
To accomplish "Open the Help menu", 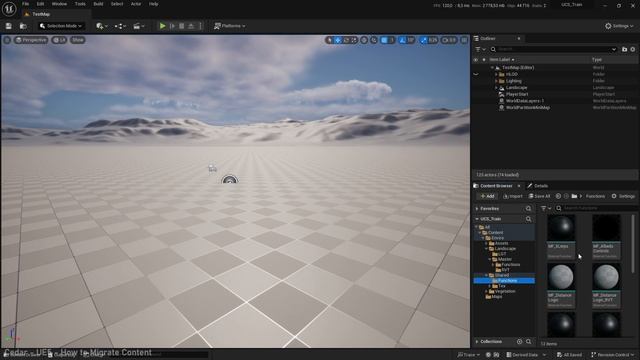I will point(153,4).
